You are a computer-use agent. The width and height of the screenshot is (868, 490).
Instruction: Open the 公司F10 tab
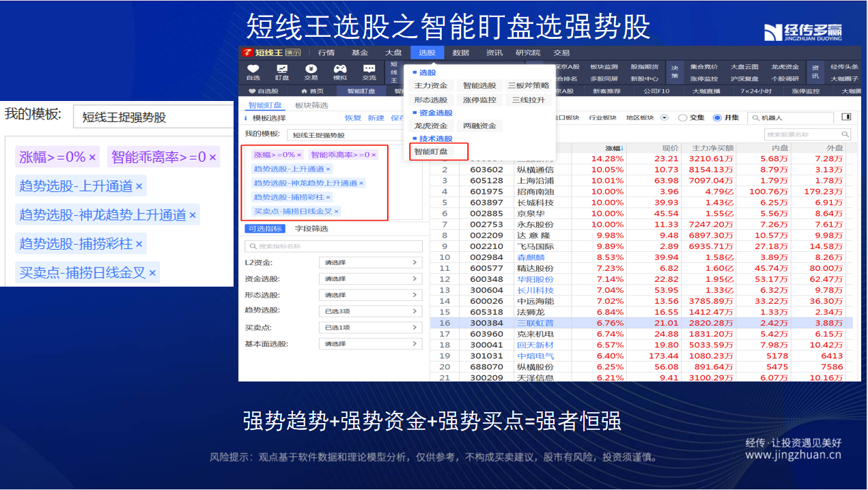[x=656, y=91]
